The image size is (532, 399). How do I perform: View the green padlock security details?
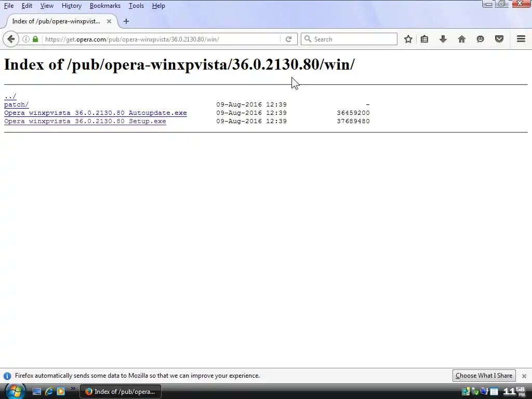(x=35, y=39)
